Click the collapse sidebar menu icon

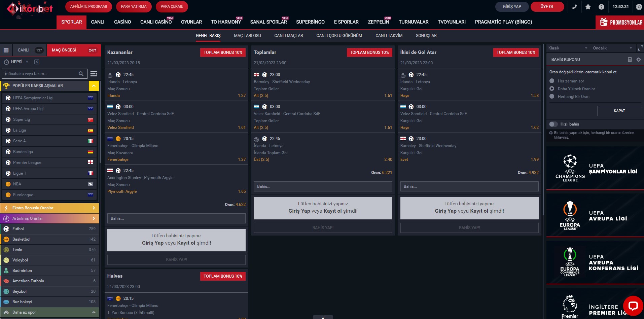point(94,74)
